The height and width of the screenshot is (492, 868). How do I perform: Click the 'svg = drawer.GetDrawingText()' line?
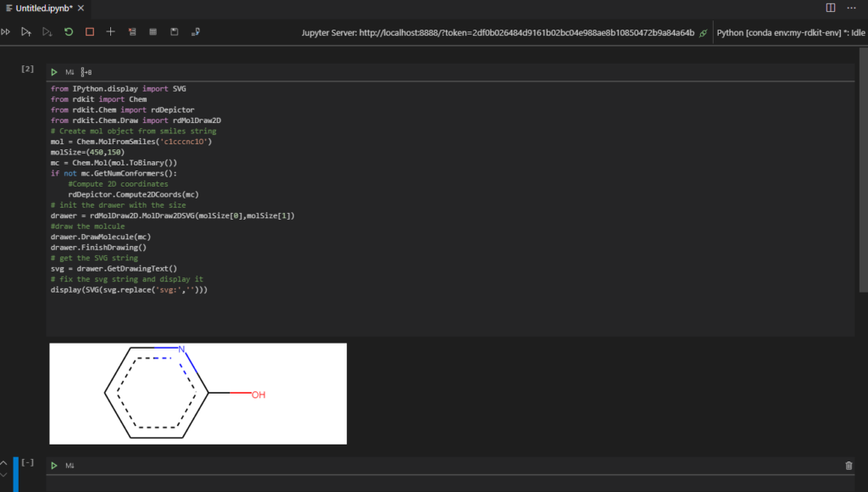(x=114, y=268)
